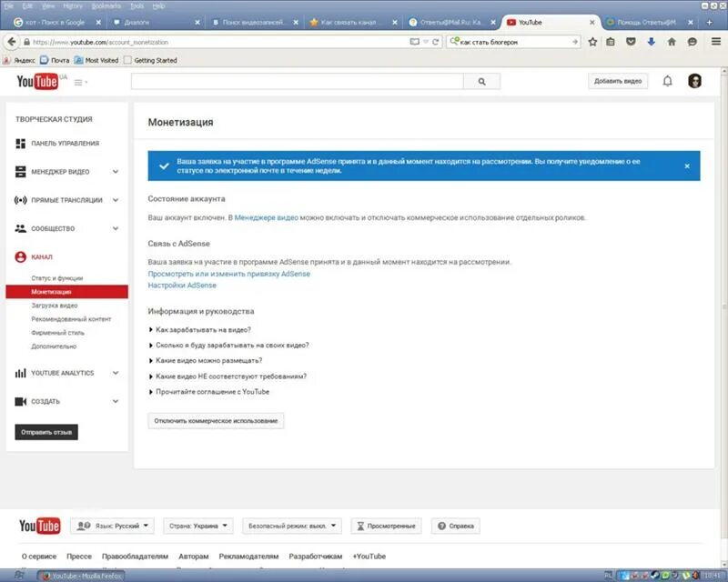Open the account avatar menu
The image size is (728, 582).
pos(694,81)
